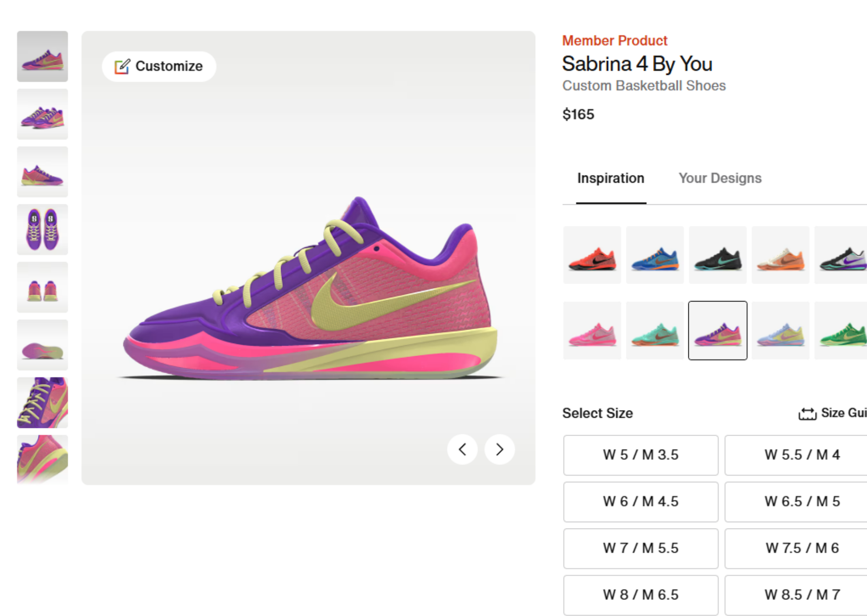The height and width of the screenshot is (616, 867).
Task: Choose the all-pink inspiration design
Action: coord(592,330)
